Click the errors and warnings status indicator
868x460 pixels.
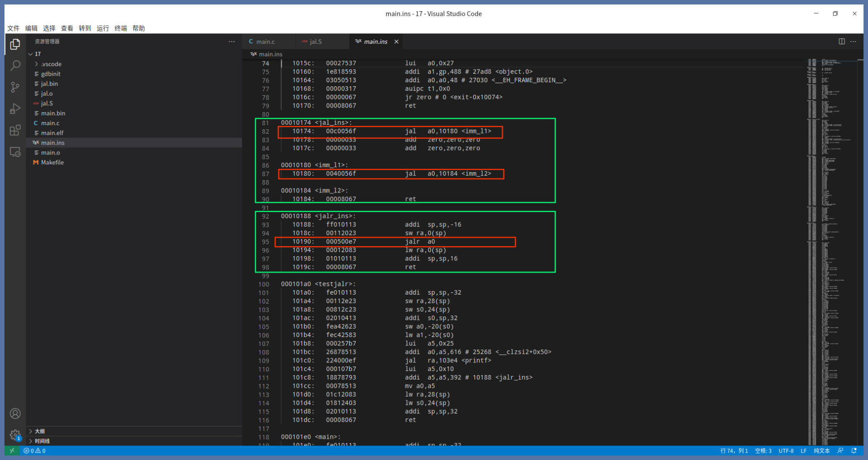(x=35, y=451)
